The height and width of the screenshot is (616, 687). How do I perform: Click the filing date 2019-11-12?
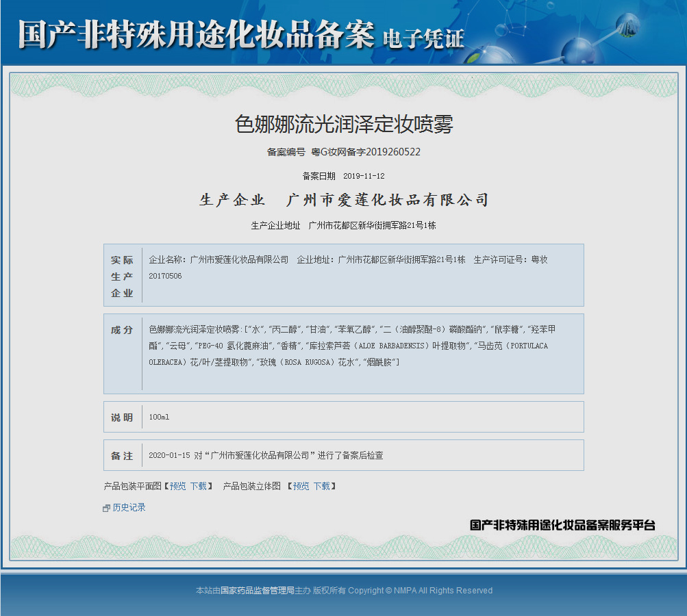[364, 176]
